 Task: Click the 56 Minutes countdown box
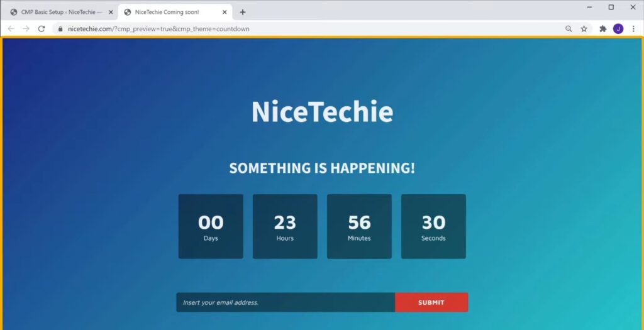click(359, 226)
